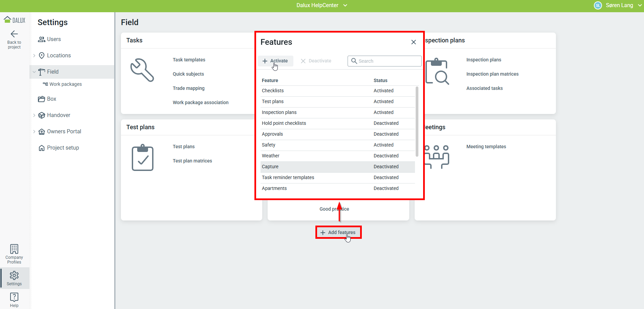Viewport: 644px width, 309px height.
Task: Click the Locations pin icon
Action: 42,56
